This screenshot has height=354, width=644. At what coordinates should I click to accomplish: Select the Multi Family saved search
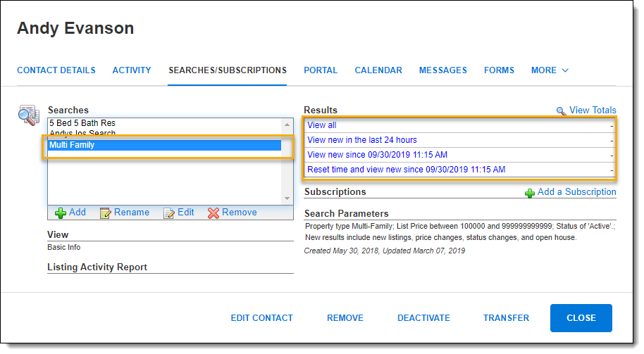click(164, 145)
